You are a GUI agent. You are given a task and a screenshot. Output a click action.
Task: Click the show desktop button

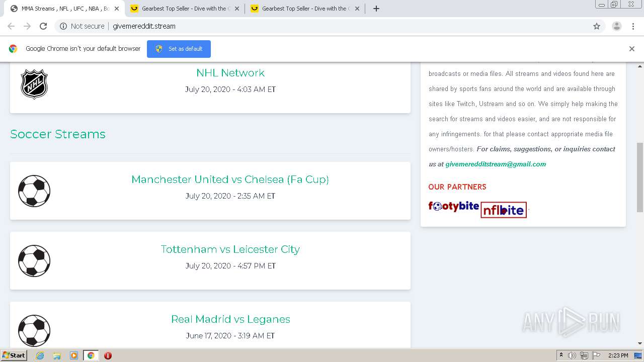(638, 355)
